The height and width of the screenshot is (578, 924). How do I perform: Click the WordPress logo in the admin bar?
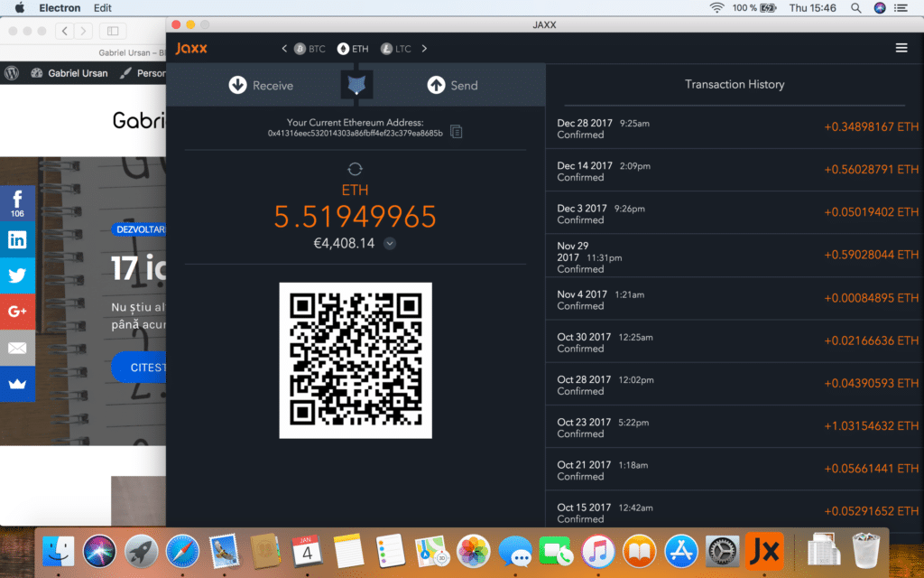tap(12, 73)
